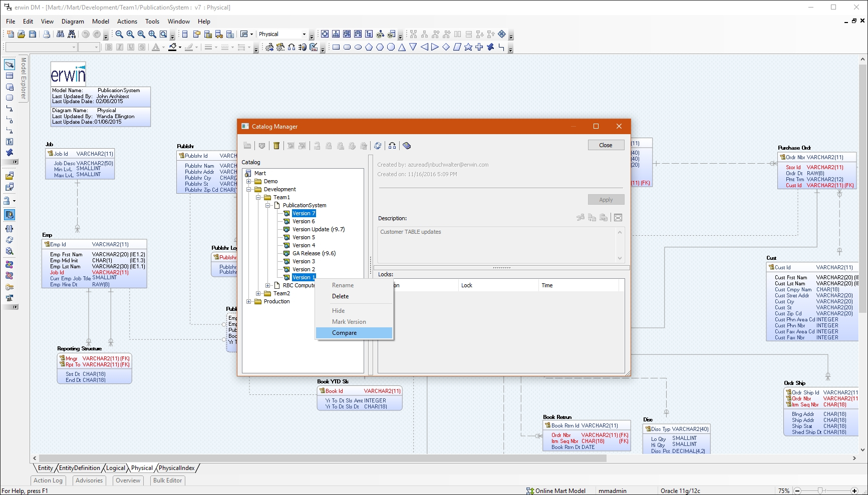This screenshot has width=868, height=495.
Task: Switch to the EntityDefinition diagram tab
Action: click(x=80, y=468)
